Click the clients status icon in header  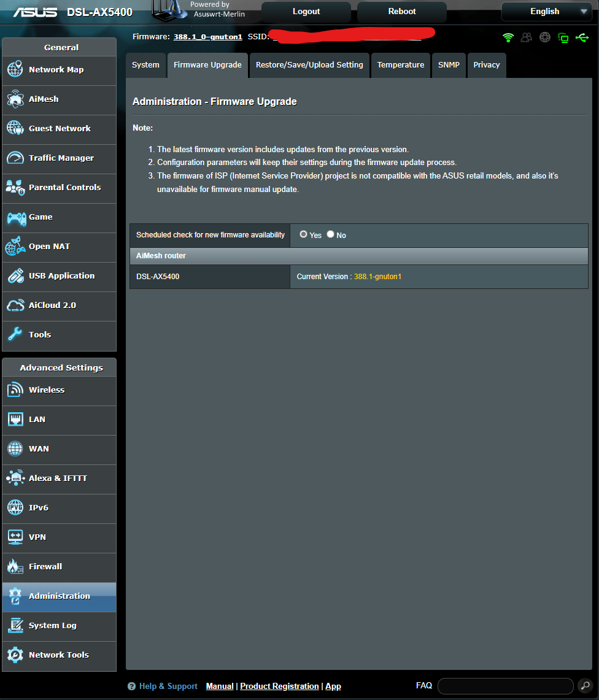[526, 37]
